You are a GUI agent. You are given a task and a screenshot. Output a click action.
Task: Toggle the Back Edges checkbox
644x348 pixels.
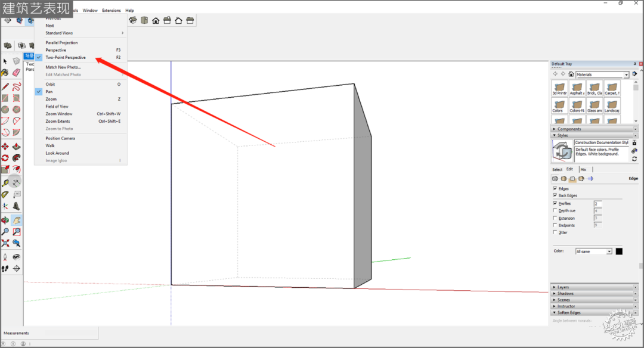coord(555,195)
